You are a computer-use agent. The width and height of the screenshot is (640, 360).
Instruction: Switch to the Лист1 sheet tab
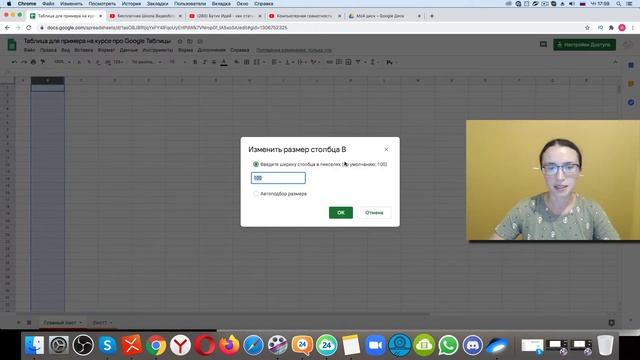tap(102, 322)
